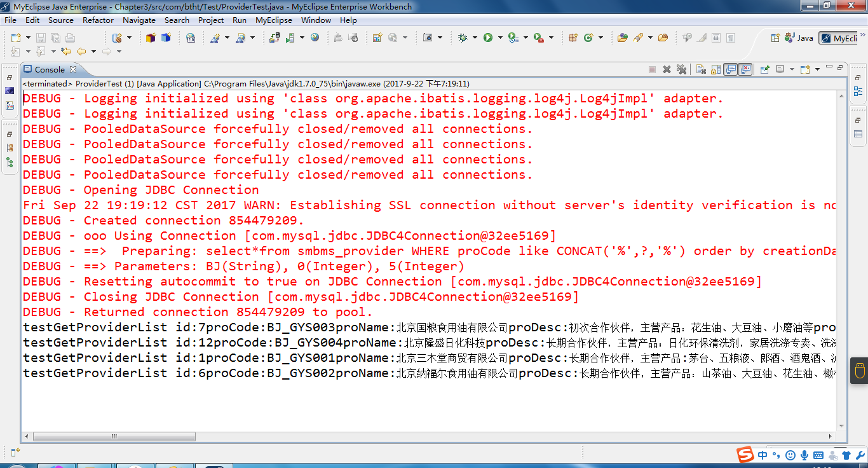Select the Console tab

click(50, 70)
